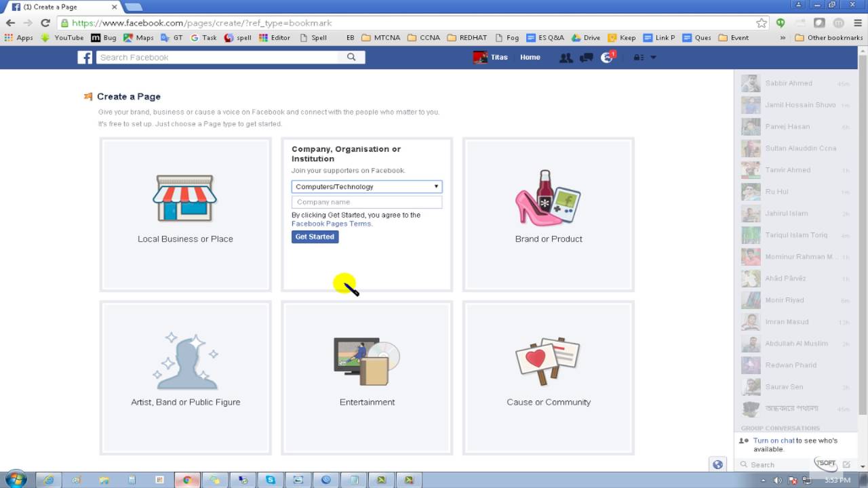Open the Apps bookmark shortcut
The width and height of the screenshot is (868, 488).
(19, 38)
